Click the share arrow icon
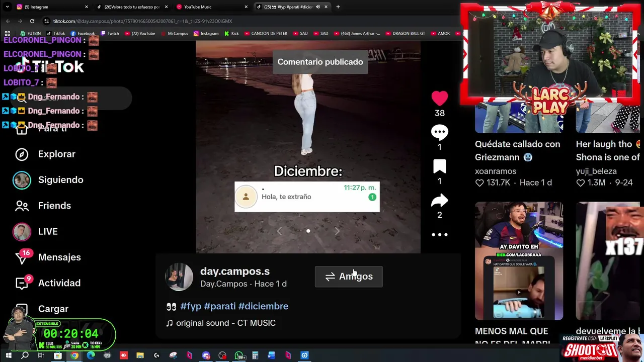The height and width of the screenshot is (362, 644). [439, 201]
